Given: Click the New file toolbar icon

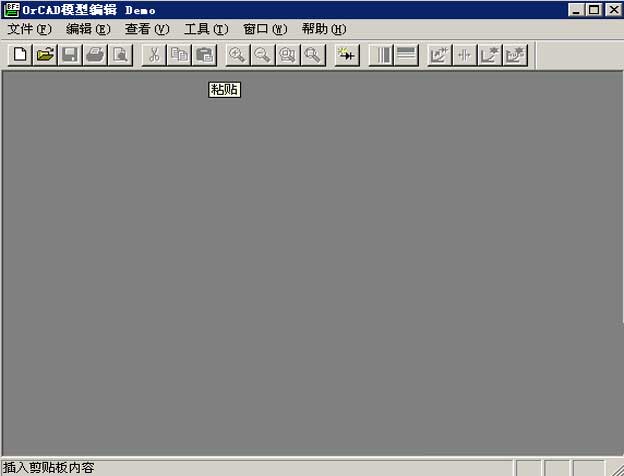Looking at the screenshot, I should [x=20, y=55].
